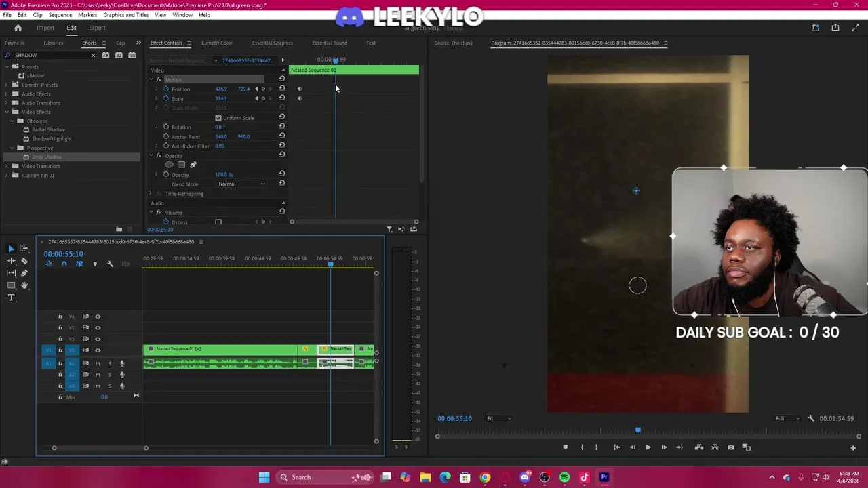The height and width of the screenshot is (488, 868).
Task: Select the Rectangle tool
Action: 11,285
